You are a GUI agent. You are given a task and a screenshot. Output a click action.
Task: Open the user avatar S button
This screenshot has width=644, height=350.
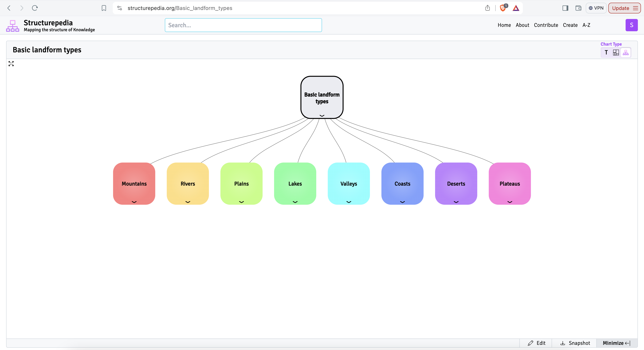coord(631,25)
